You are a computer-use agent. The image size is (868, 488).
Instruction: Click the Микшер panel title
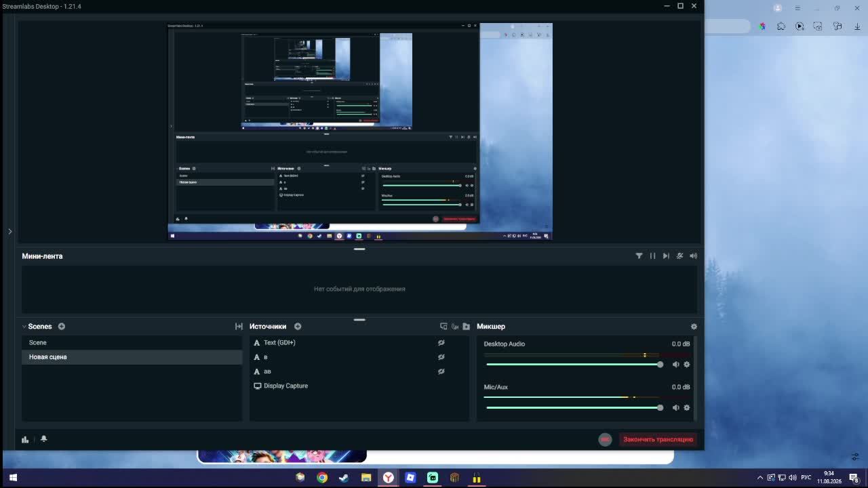491,327
